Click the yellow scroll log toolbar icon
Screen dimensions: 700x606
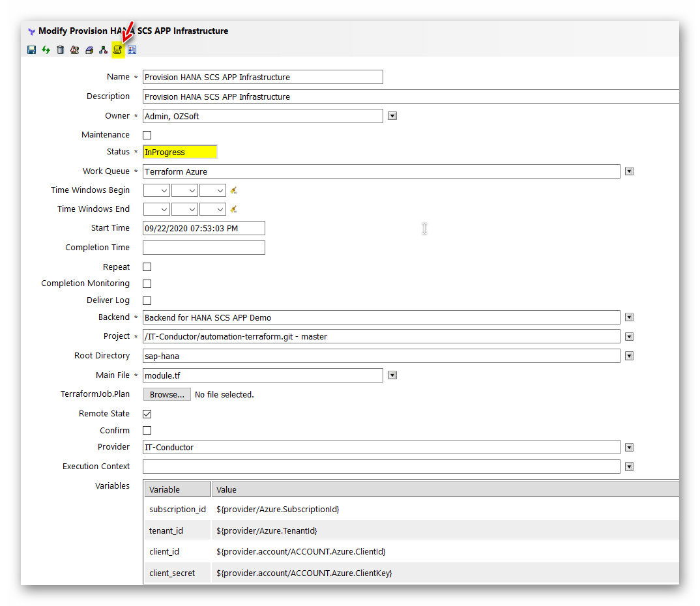coord(117,50)
